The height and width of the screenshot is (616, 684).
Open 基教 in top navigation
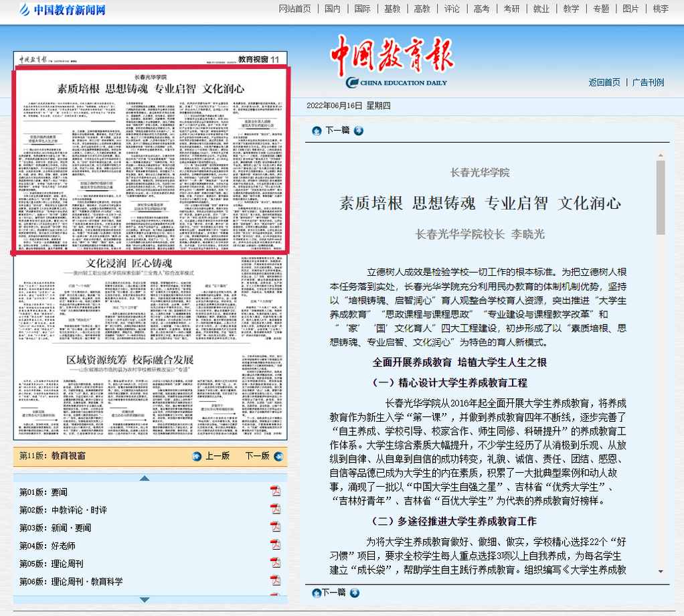click(x=392, y=9)
